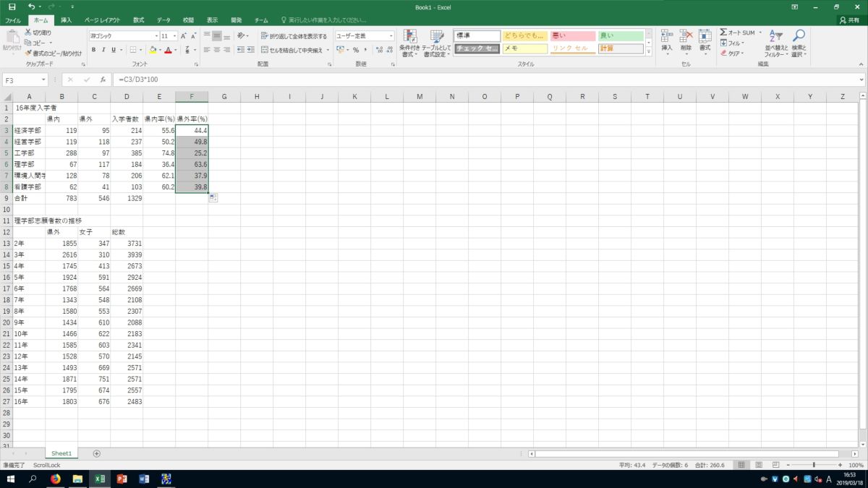868x488 pixels.
Task: Open File Explorer from the taskbar
Action: pyautogui.click(x=77, y=479)
